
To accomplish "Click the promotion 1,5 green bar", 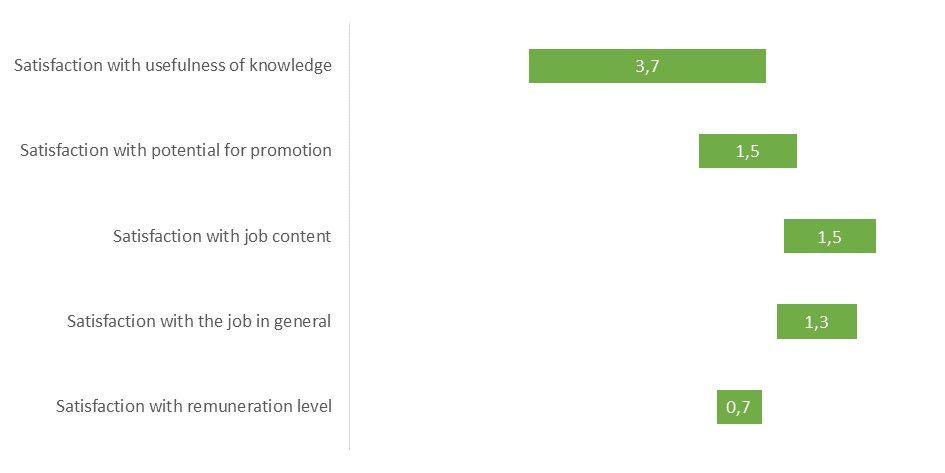I will tap(748, 151).
